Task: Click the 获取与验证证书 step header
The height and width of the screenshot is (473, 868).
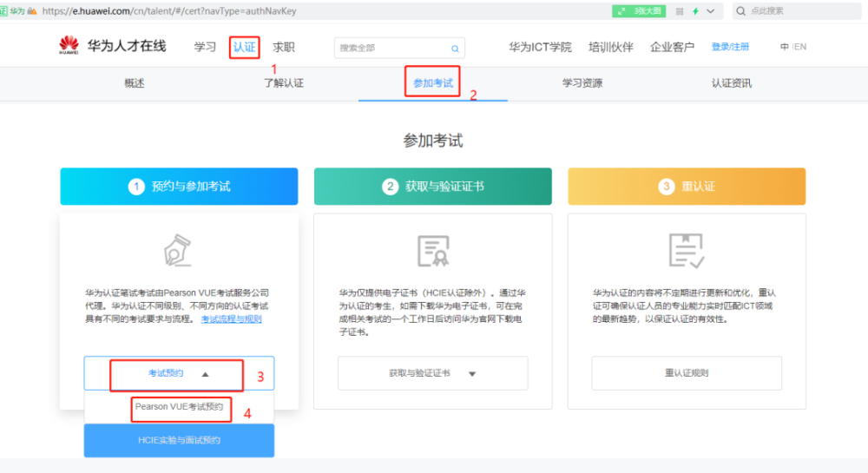Action: click(x=433, y=187)
